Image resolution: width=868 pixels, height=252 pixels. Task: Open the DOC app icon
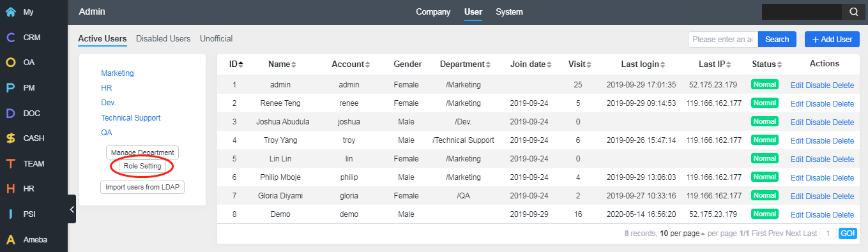coord(11,113)
